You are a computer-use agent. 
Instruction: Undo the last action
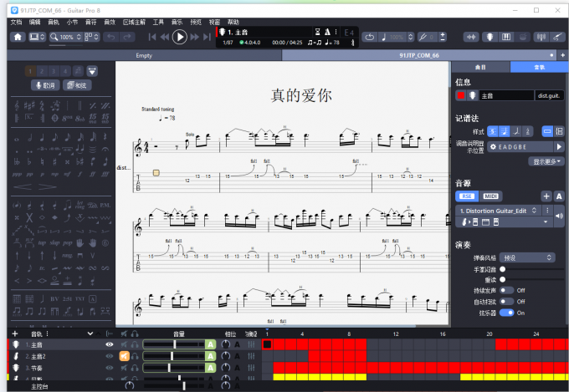click(111, 37)
